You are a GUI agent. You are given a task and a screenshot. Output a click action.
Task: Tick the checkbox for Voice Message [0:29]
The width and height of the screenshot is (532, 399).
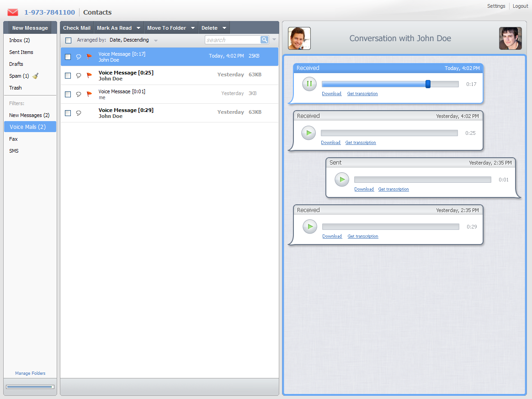(68, 113)
